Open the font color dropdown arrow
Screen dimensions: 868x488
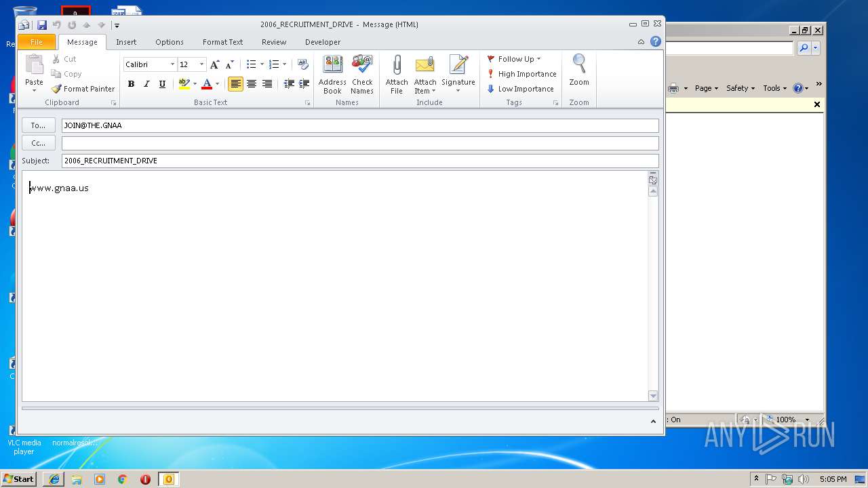(x=217, y=84)
